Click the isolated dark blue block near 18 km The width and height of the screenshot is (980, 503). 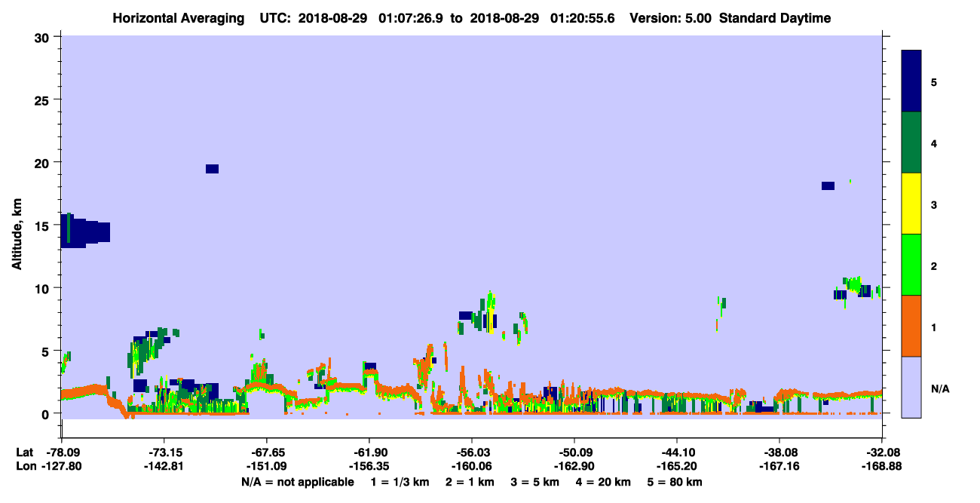pyautogui.click(x=828, y=186)
